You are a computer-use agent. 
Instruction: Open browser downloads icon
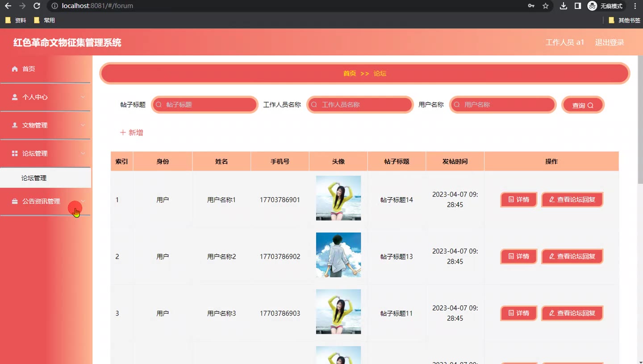pyautogui.click(x=564, y=6)
